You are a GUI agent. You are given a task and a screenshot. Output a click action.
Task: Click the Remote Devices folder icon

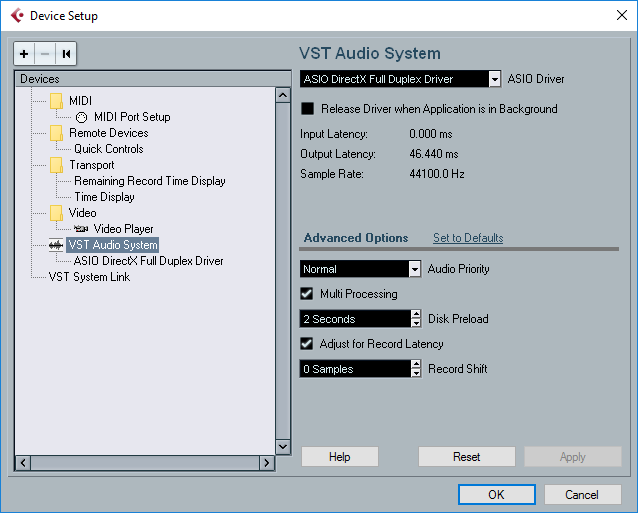(56, 133)
